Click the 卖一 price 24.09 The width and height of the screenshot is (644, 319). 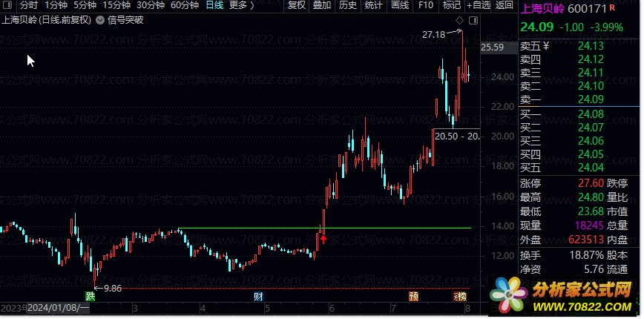pos(591,99)
